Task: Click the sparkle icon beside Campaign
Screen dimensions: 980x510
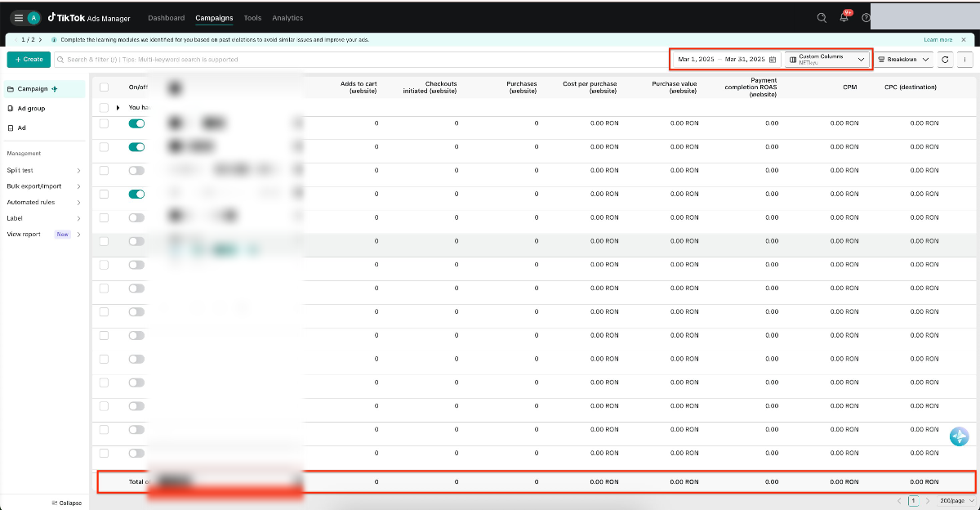Action: tap(55, 89)
